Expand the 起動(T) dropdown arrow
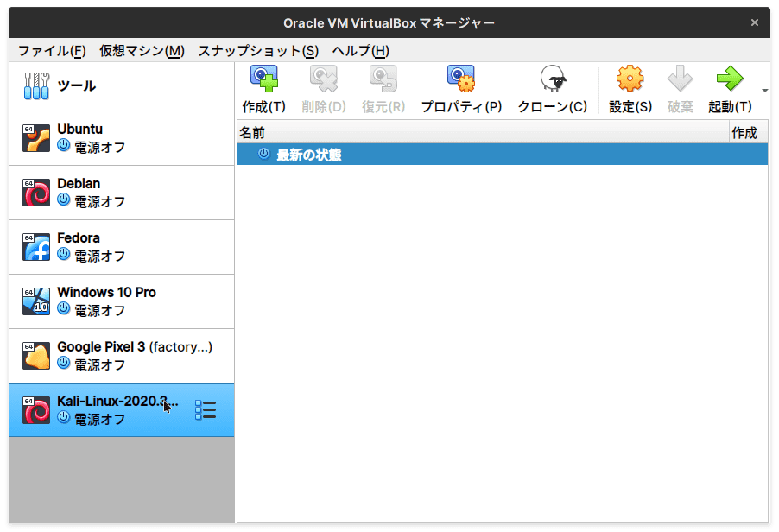The width and height of the screenshot is (779, 532). [x=765, y=91]
